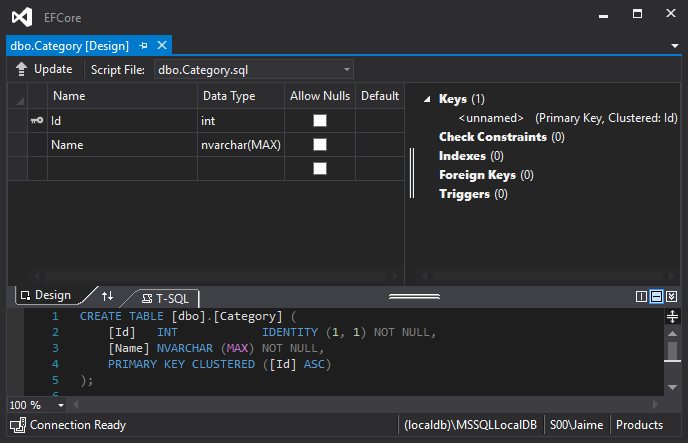This screenshot has height=443, width=688.
Task: Swap panes using the up-down arrows icon
Action: coord(108,296)
